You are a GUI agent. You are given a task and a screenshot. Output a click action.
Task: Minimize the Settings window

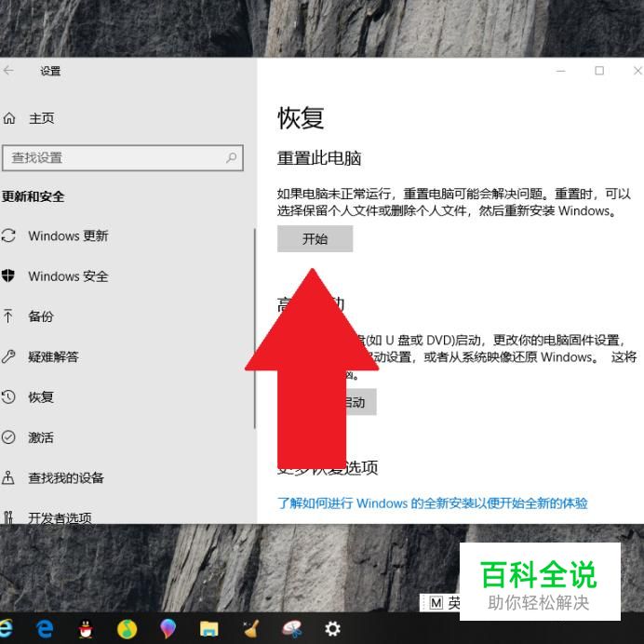[560, 71]
